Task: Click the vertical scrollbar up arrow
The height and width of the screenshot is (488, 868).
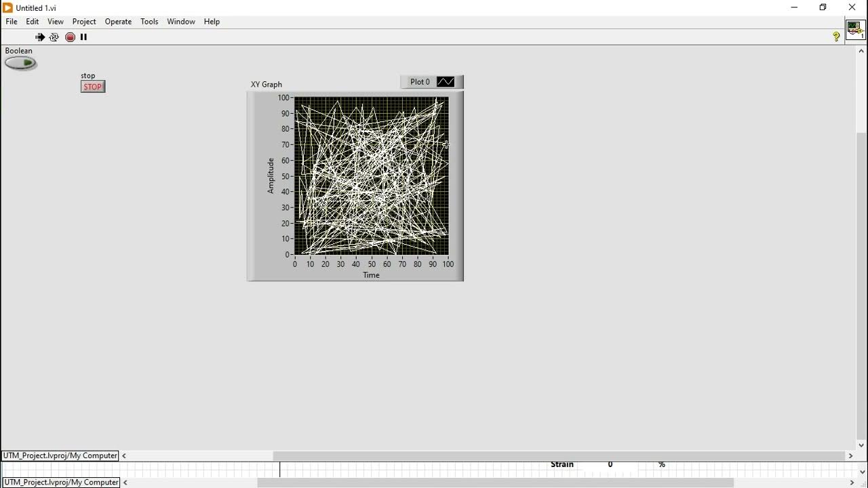Action: (x=862, y=51)
